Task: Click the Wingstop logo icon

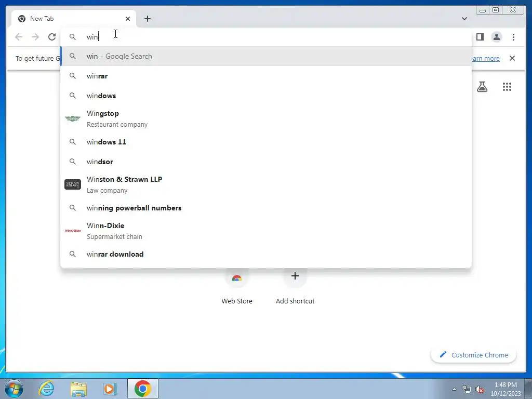Action: click(73, 118)
